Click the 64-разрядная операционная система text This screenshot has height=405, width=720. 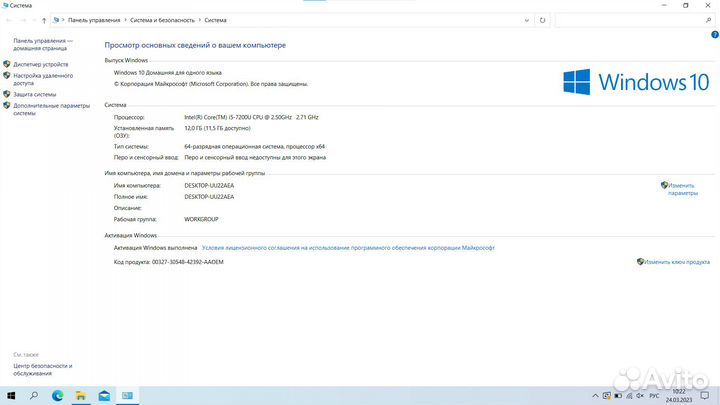point(254,146)
